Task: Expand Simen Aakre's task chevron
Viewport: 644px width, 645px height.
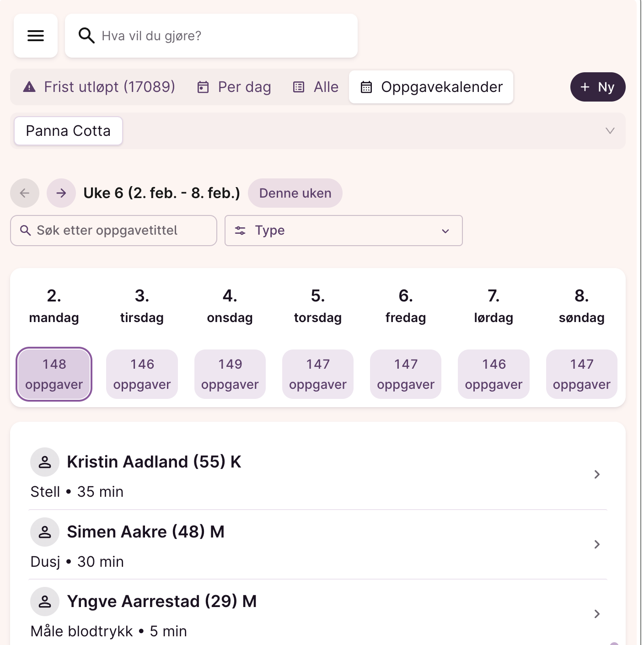Action: point(597,544)
